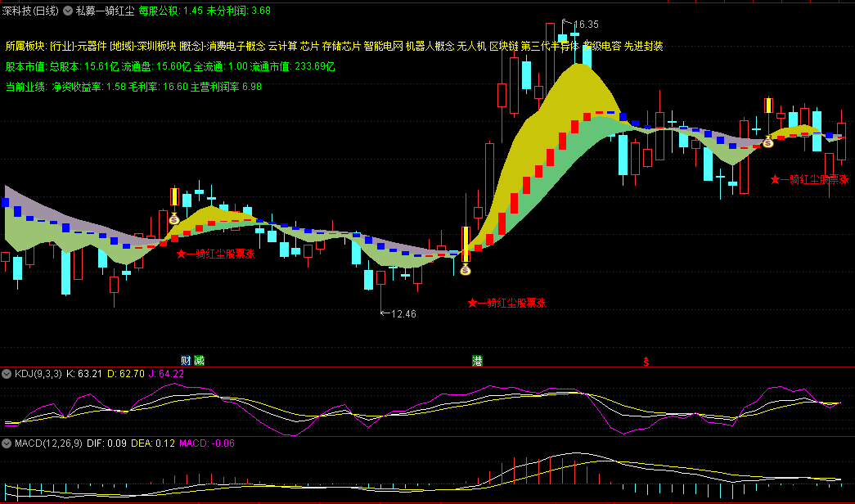Viewport: 855px width, 504px height.
Task: Click the yellow candle above the rightmost money bag
Action: pos(768,106)
